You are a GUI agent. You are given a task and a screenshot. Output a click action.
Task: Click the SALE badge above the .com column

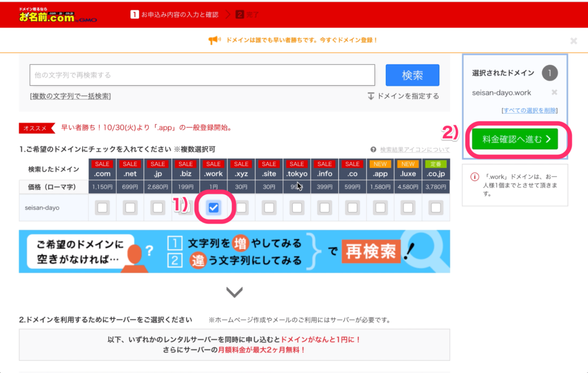[102, 164]
